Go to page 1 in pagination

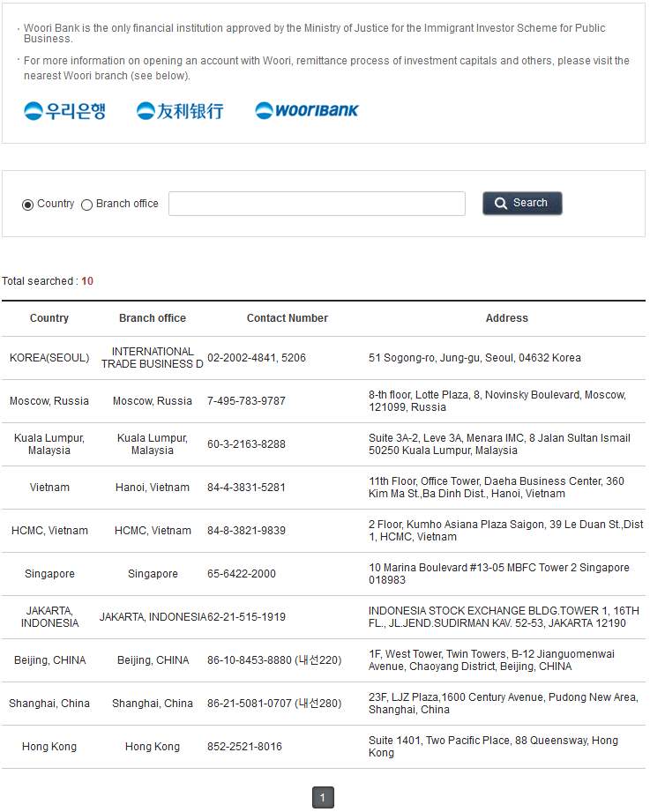pos(323,798)
